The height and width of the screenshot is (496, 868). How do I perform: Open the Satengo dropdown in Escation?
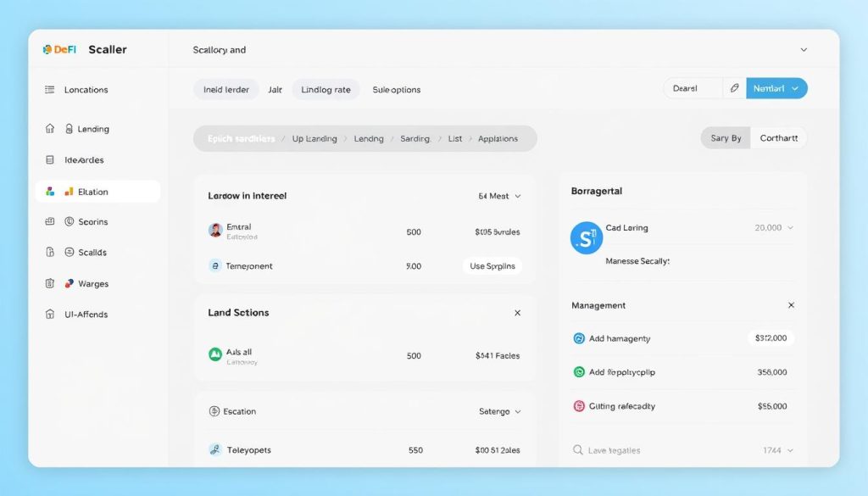[x=498, y=411]
